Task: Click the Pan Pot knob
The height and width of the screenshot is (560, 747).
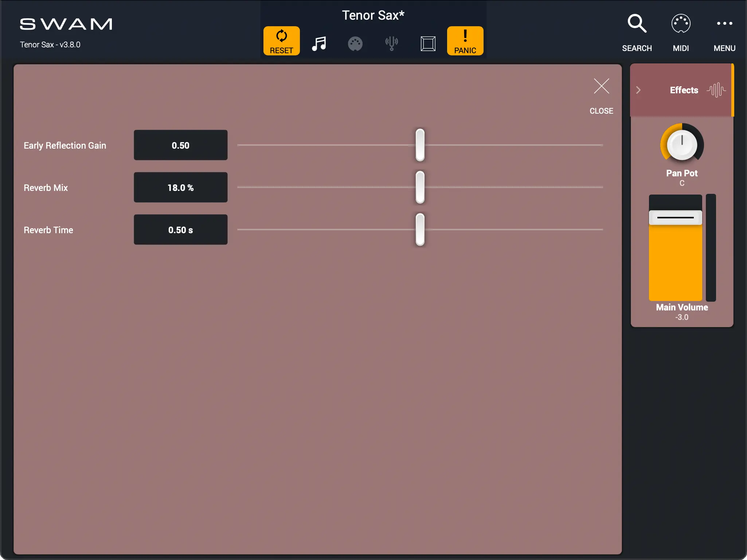Action: click(x=682, y=145)
